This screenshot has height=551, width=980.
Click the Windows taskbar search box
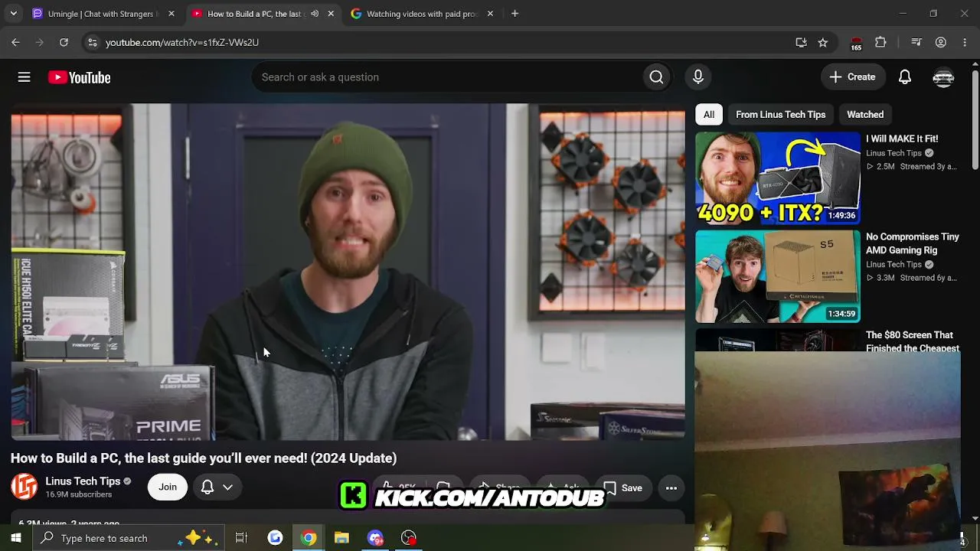point(129,538)
